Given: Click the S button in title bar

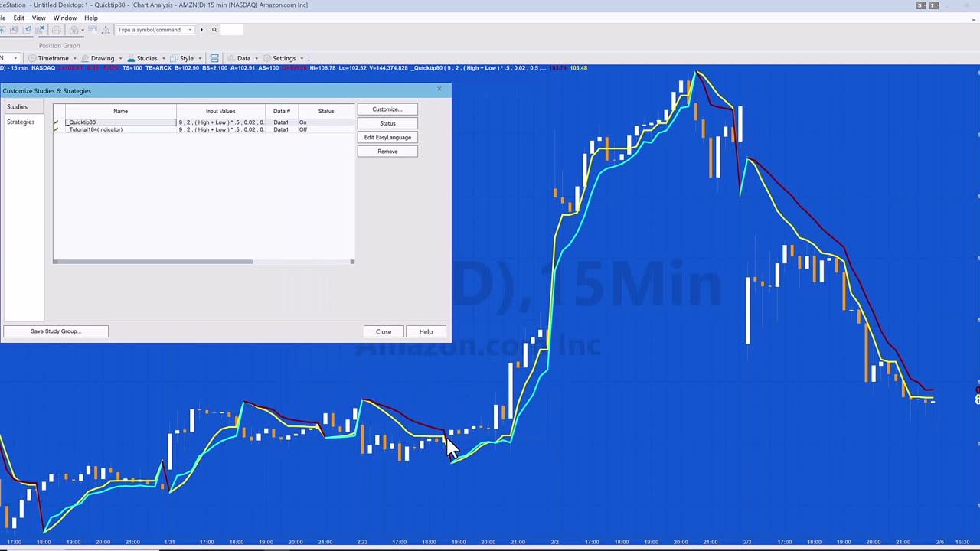Looking at the screenshot, I should (x=921, y=5).
